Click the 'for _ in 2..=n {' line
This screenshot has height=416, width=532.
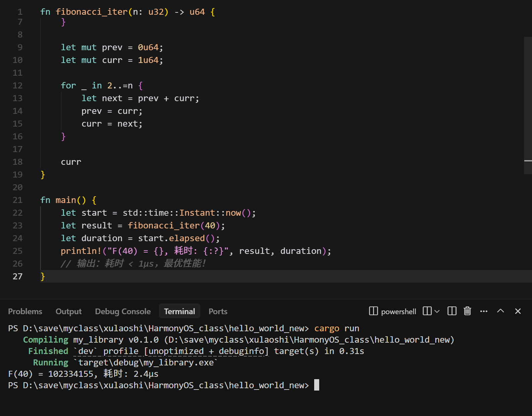(x=102, y=86)
